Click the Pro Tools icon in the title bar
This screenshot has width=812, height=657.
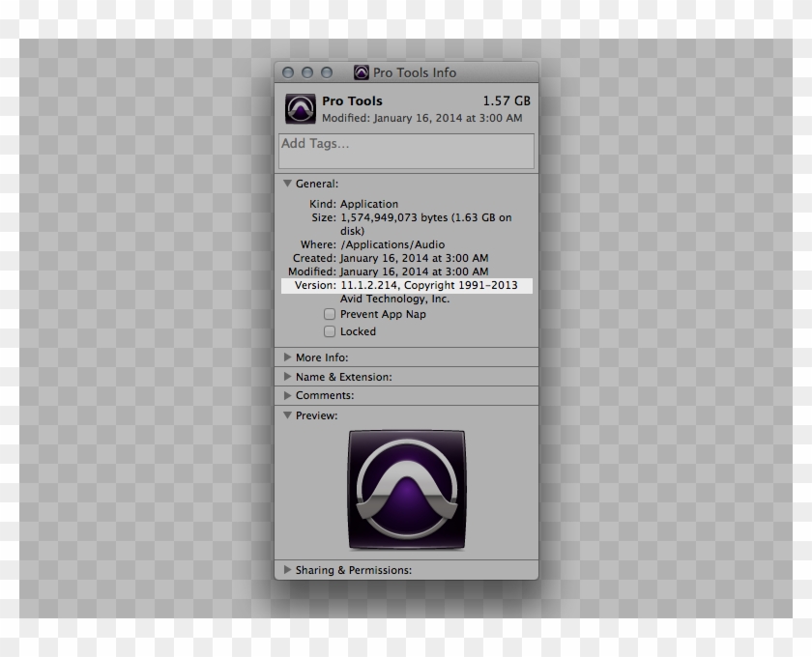361,72
